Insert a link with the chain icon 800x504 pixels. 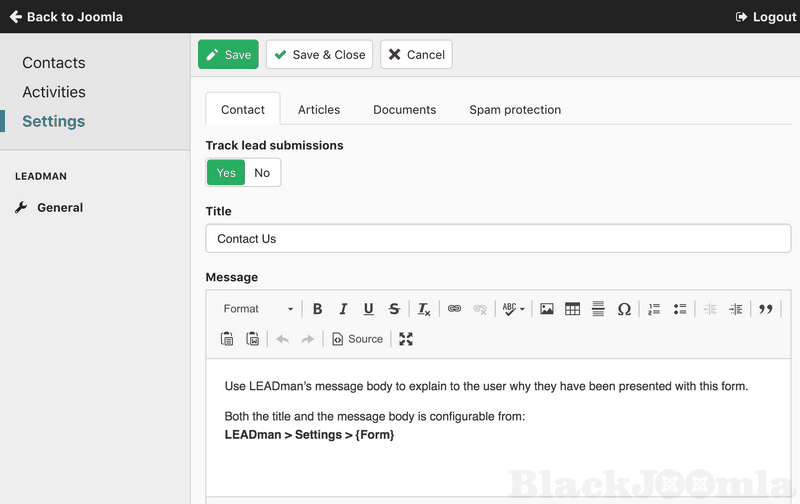454,309
